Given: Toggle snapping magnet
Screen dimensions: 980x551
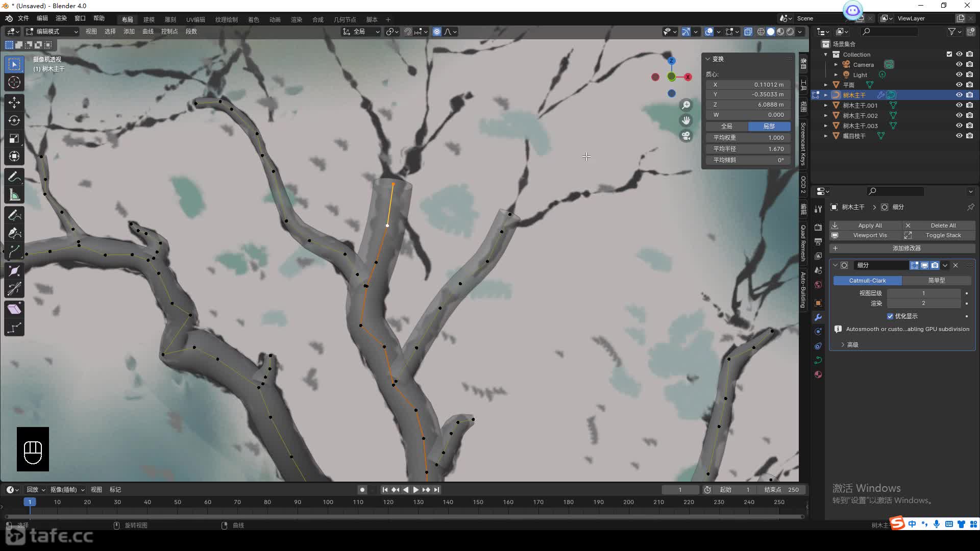Looking at the screenshot, I should tap(407, 32).
